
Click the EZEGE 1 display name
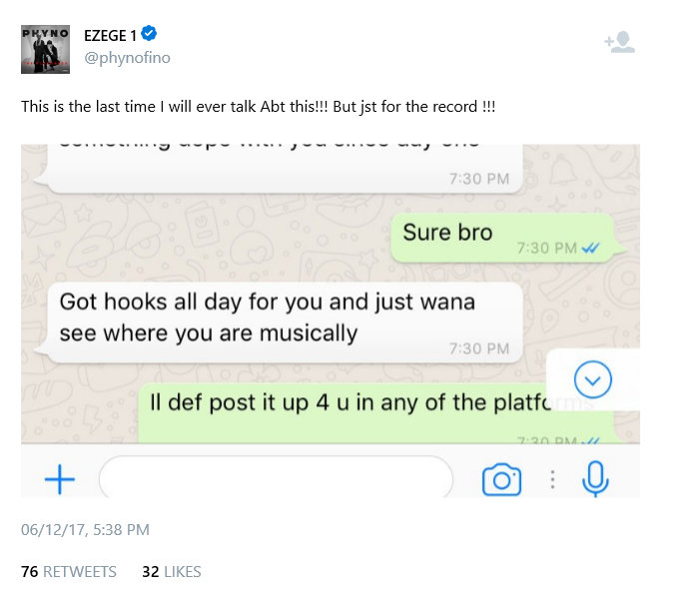pyautogui.click(x=110, y=36)
